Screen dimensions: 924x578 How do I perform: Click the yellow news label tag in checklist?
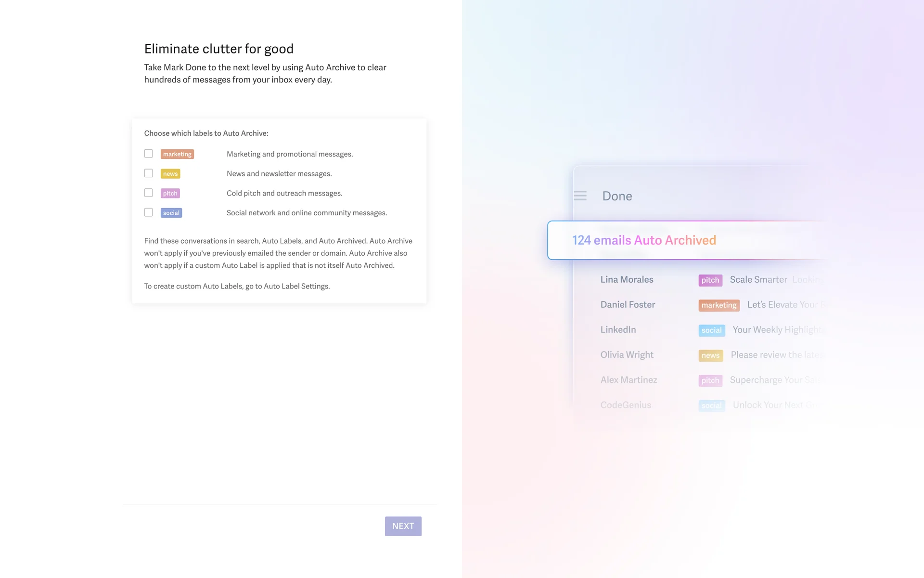pyautogui.click(x=170, y=174)
